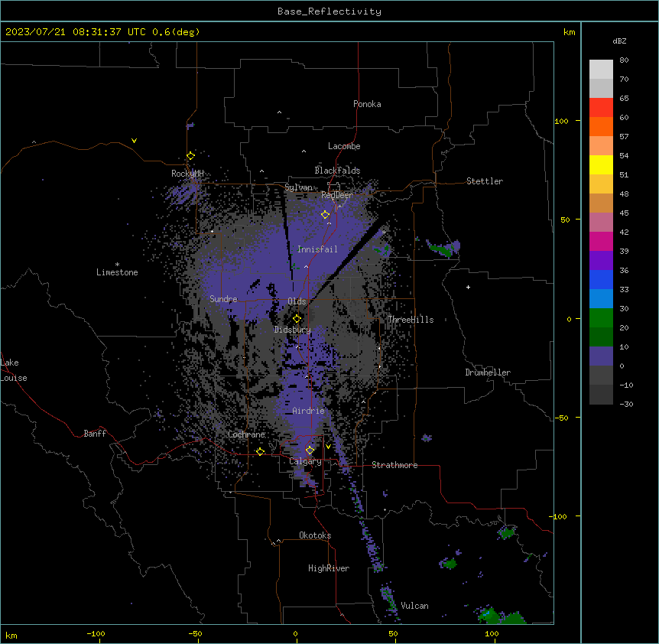Click the RedDeer city label

pyautogui.click(x=337, y=195)
